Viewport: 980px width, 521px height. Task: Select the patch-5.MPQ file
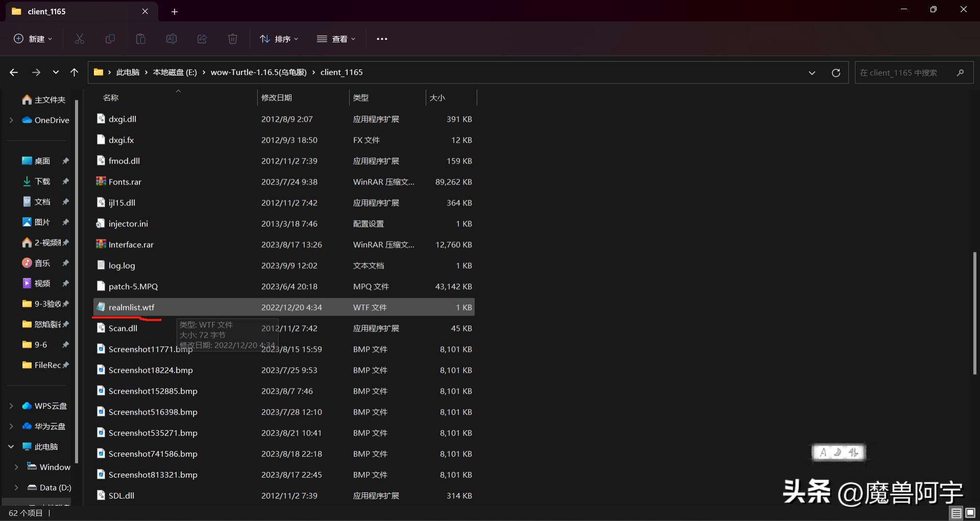133,287
